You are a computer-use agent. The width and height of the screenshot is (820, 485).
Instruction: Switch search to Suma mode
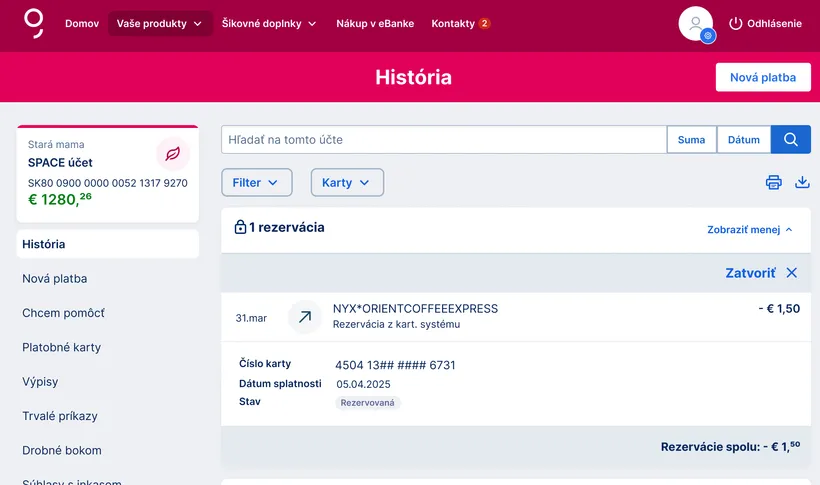click(x=691, y=140)
